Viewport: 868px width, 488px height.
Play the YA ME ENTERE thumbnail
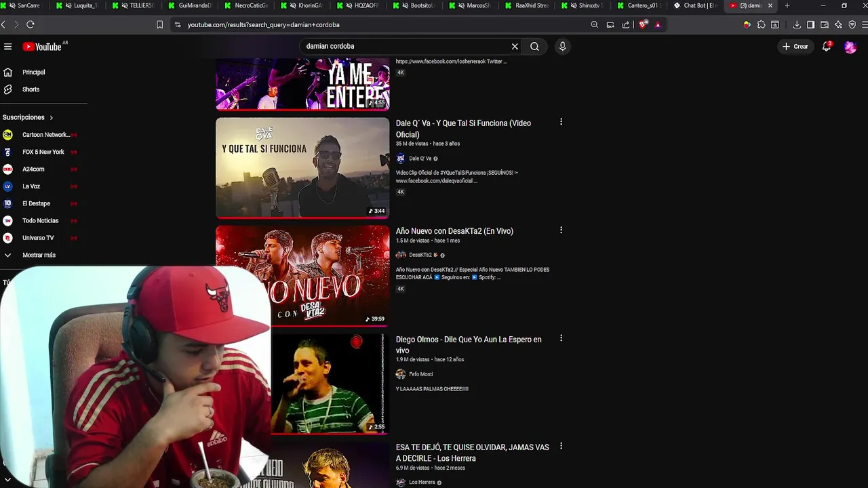(302, 83)
